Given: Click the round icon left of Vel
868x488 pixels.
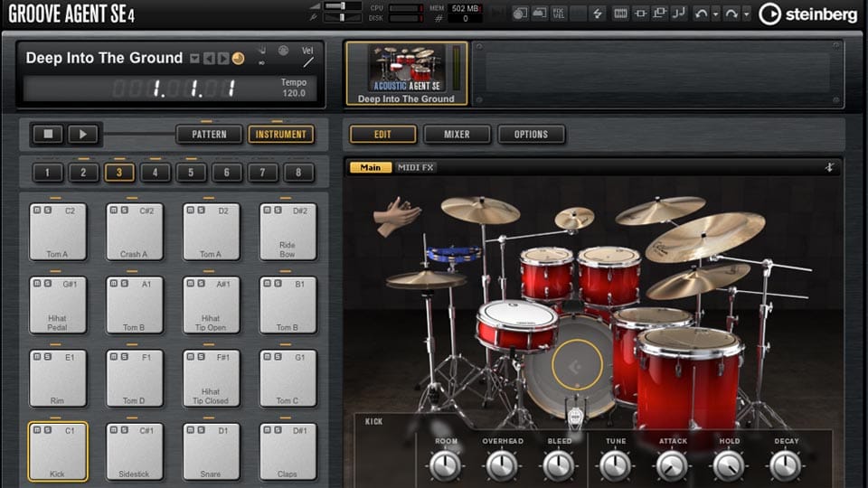Looking at the screenshot, I should pos(283,51).
